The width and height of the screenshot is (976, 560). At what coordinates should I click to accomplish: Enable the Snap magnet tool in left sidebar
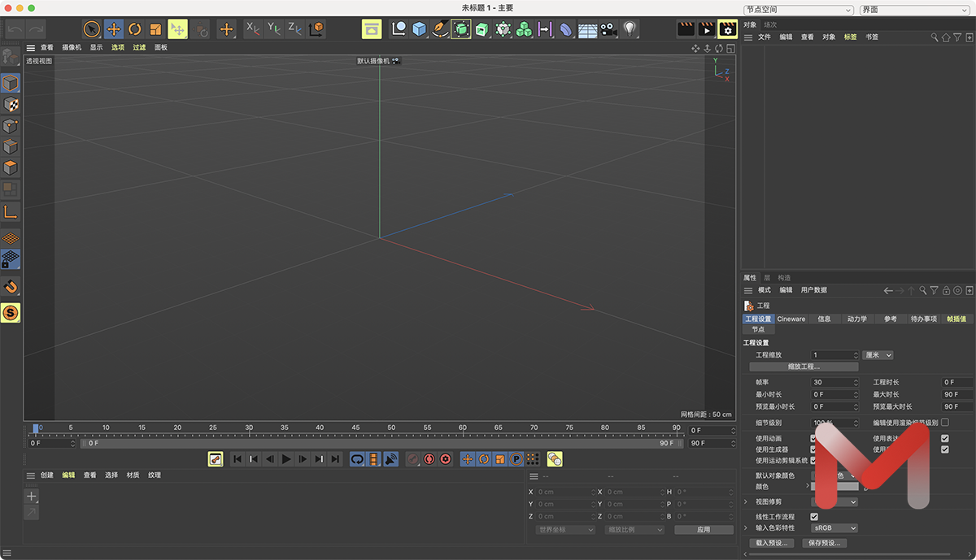(11, 286)
